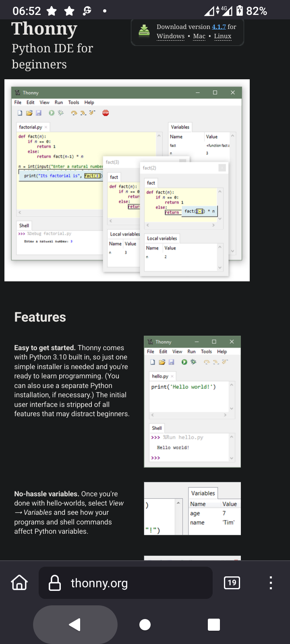Screen dimensions: 290x644
Task: Click the Debug bug icon in factorial screenshot
Action: tap(61, 113)
